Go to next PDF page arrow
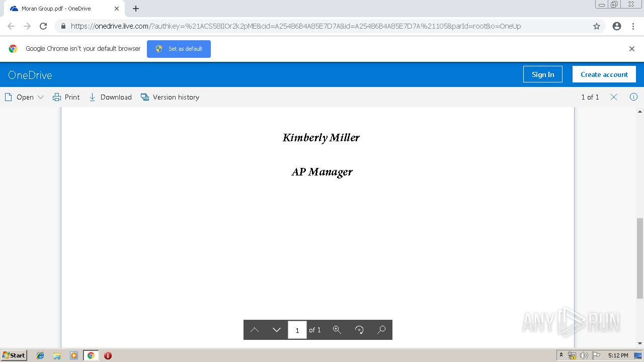644x362 pixels. point(276,330)
